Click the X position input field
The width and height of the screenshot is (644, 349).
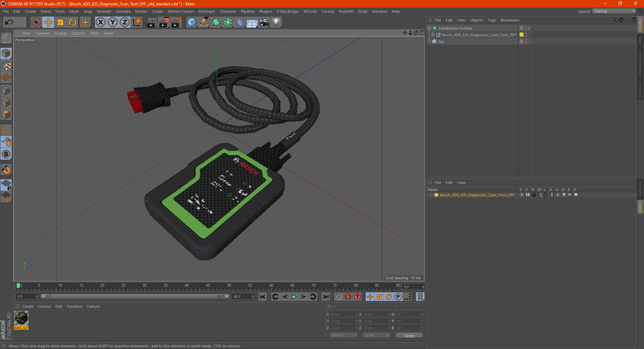[344, 314]
